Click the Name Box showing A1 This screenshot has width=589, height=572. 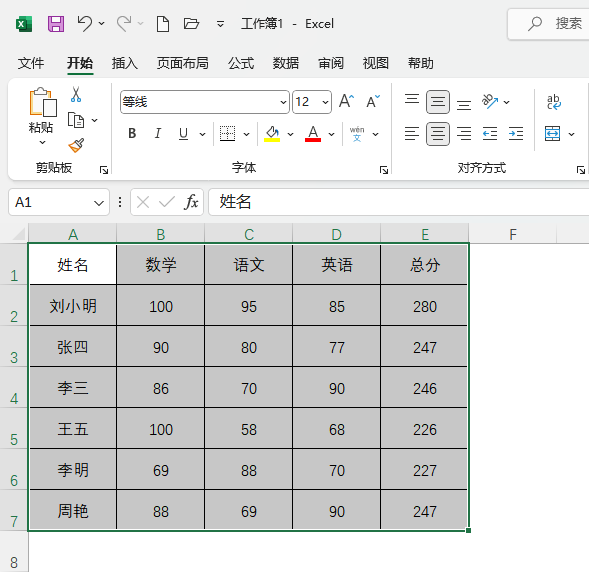[59, 202]
